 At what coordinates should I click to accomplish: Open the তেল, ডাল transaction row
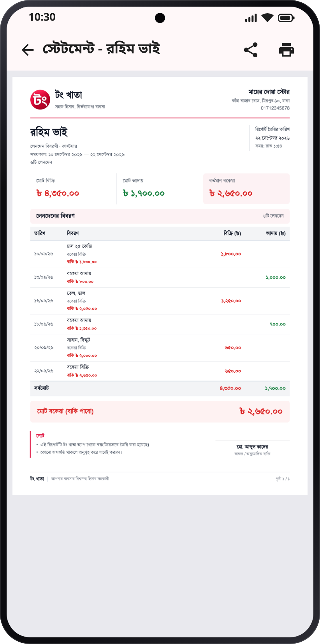point(160,301)
